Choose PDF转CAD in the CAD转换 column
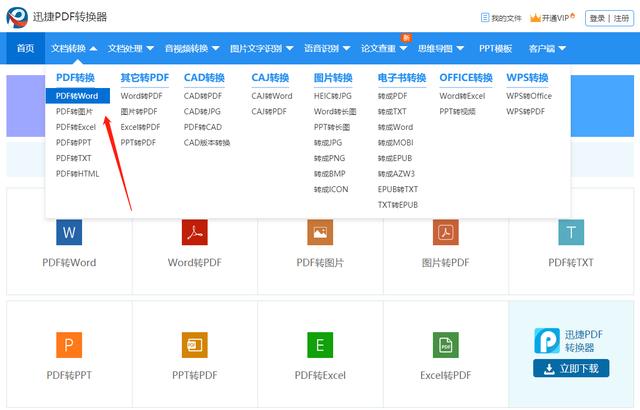640x410 pixels. (x=203, y=127)
